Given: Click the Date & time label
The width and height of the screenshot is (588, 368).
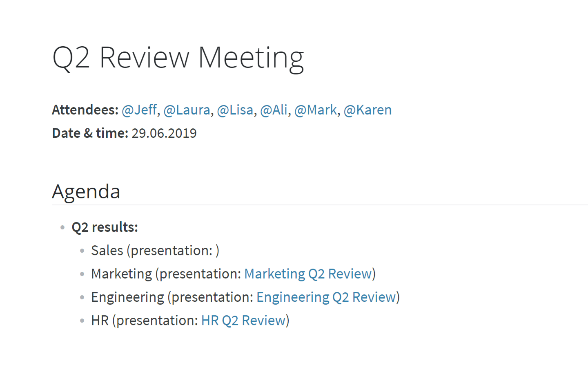Looking at the screenshot, I should pos(90,133).
